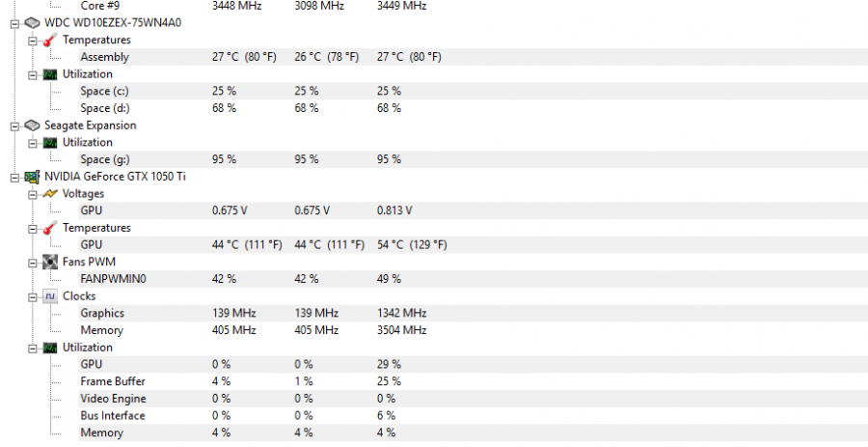Click the thermometer icon under WDC drive
The image size is (868, 447).
[50, 40]
